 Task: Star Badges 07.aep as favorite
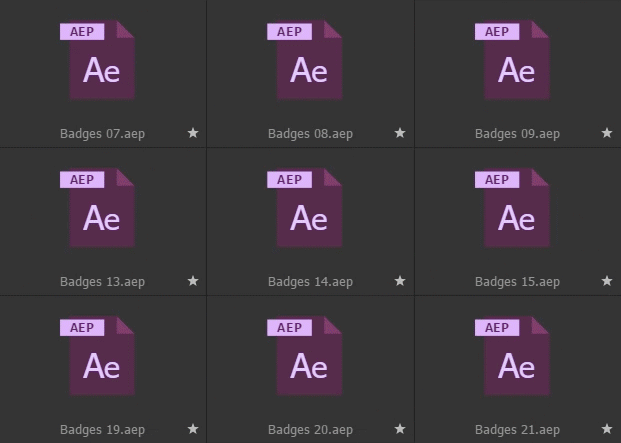coord(193,133)
